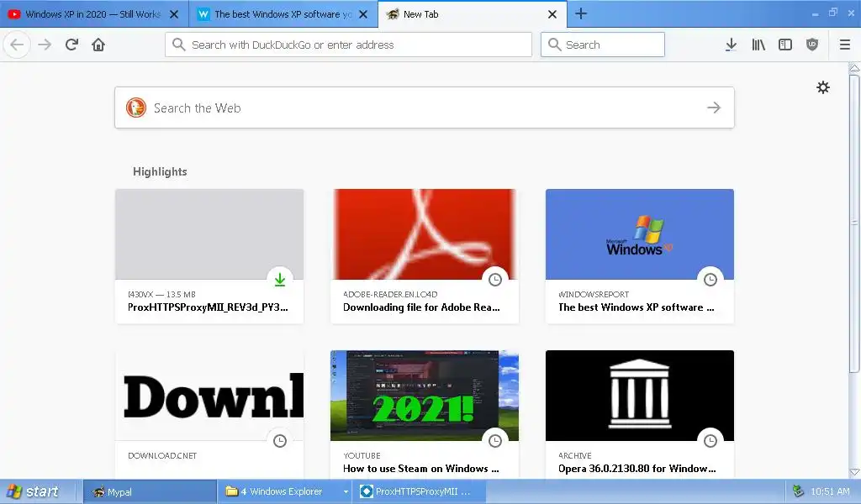Click the page scrollbar down arrow
The image size is (861, 504).
[854, 472]
